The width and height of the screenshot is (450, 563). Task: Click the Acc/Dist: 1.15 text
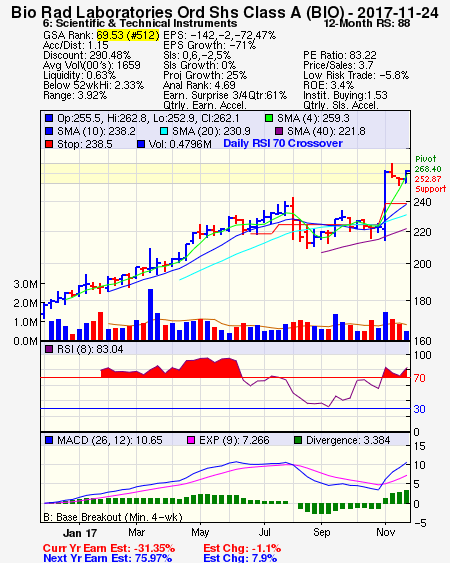pos(75,45)
